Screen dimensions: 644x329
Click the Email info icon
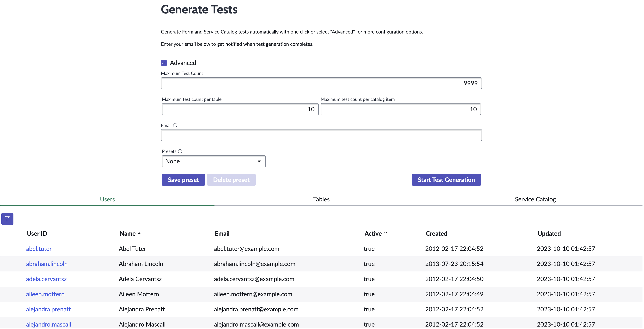click(175, 125)
